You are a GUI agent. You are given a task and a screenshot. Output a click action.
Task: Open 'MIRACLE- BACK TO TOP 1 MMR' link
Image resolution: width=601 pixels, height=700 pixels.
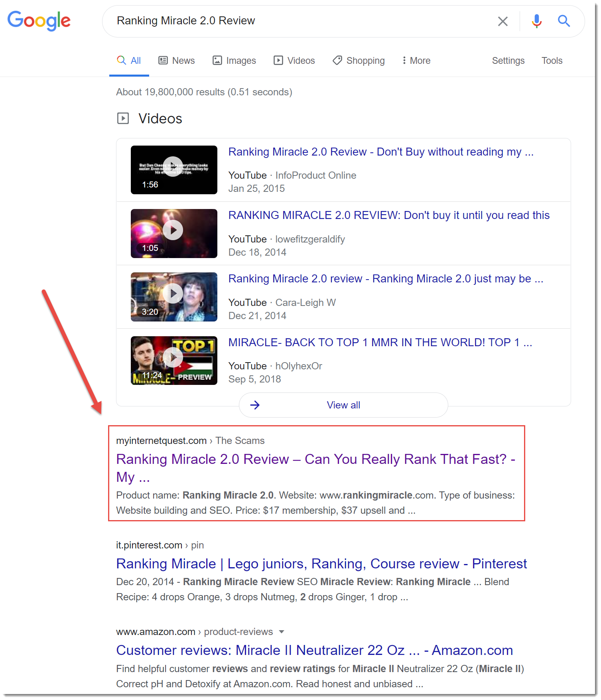pyautogui.click(x=380, y=343)
